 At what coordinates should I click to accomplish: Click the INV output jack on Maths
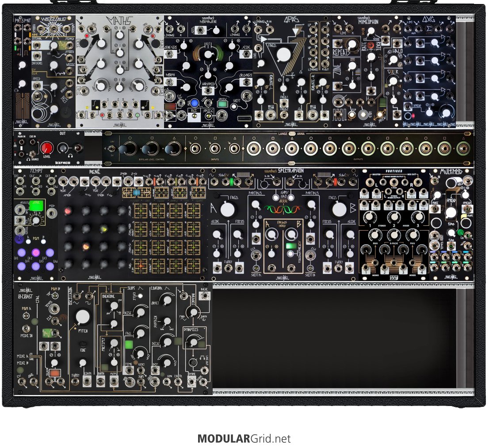(130, 116)
